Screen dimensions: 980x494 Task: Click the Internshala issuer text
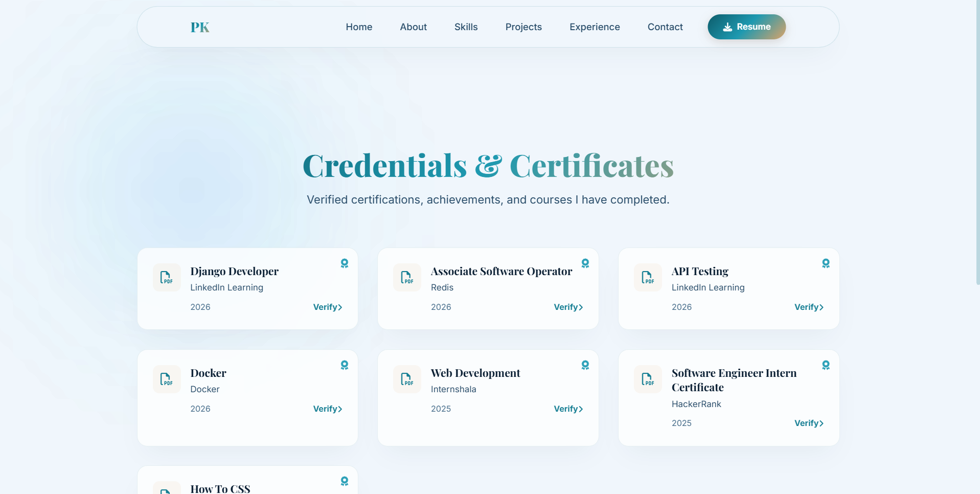[x=453, y=389]
